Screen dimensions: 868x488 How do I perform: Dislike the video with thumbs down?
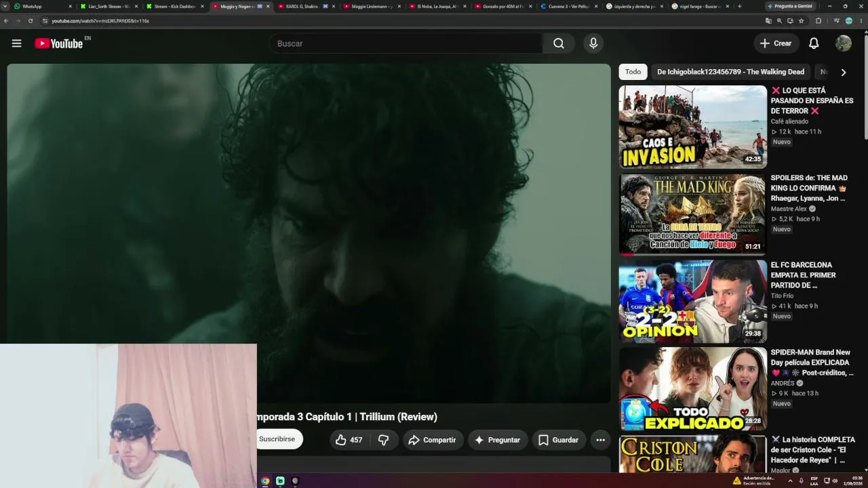(383, 440)
